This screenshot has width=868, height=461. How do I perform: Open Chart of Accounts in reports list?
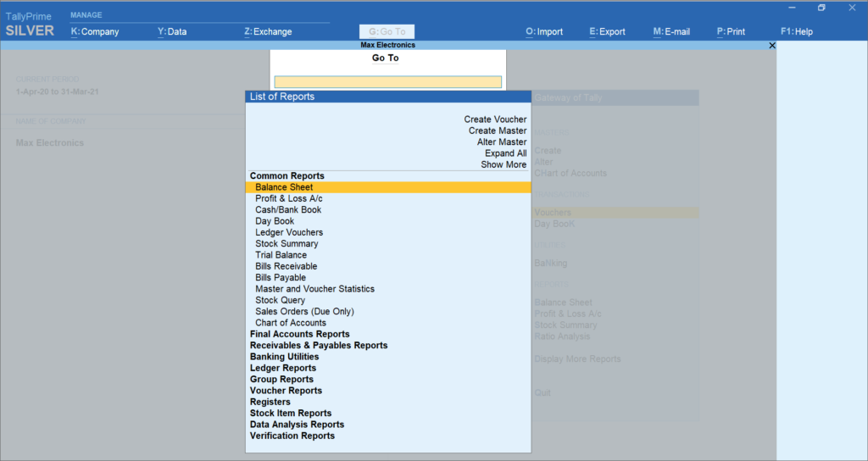pyautogui.click(x=291, y=323)
